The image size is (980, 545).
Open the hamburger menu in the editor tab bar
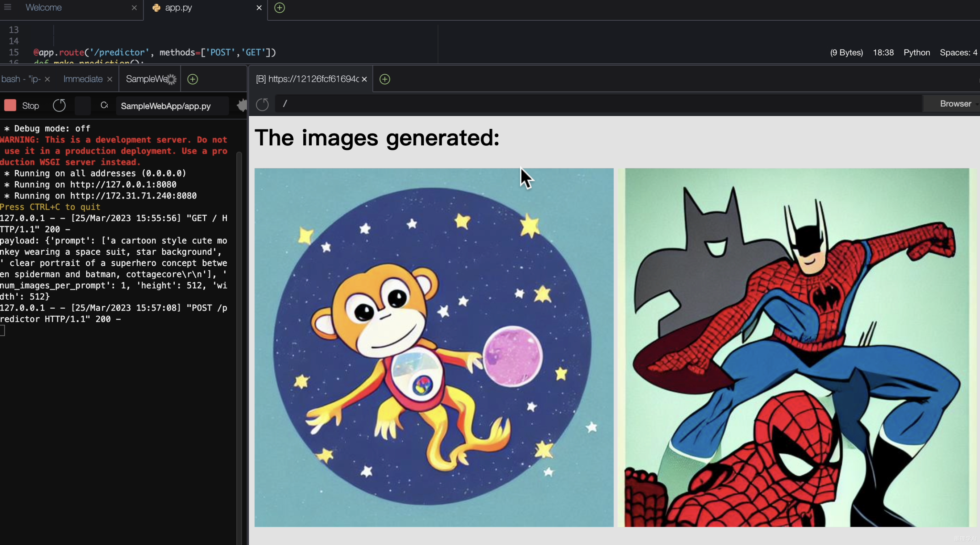(7, 7)
